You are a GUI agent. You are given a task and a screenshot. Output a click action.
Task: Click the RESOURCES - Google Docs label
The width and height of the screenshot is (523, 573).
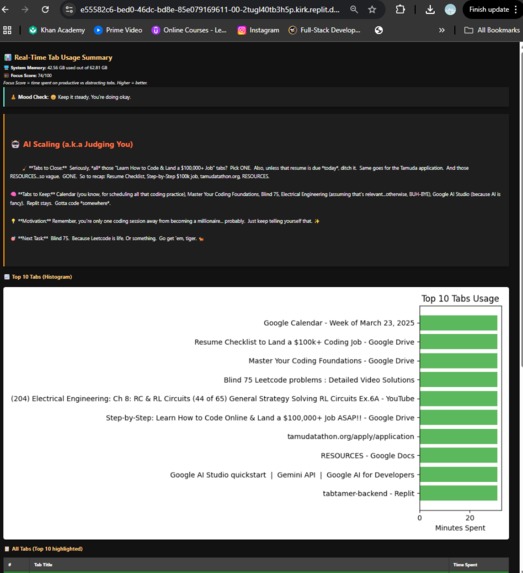tap(368, 456)
